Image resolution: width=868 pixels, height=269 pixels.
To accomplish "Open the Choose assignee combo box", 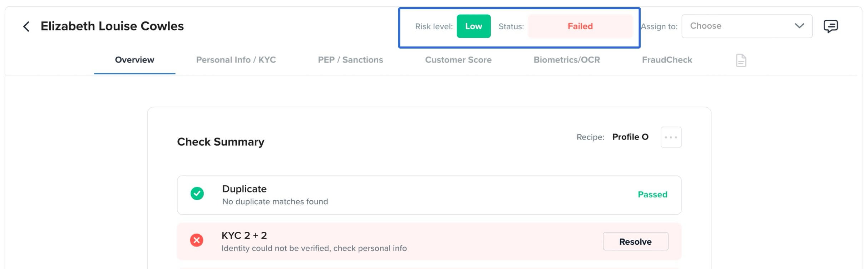I will [747, 26].
